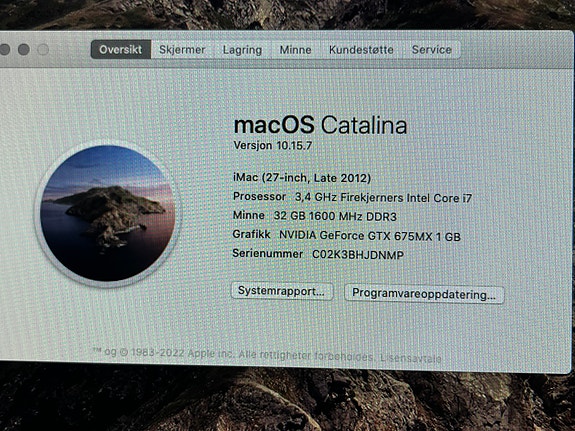
Task: Click the iMac (27-inch, Late 2012) model line
Action: point(302,178)
